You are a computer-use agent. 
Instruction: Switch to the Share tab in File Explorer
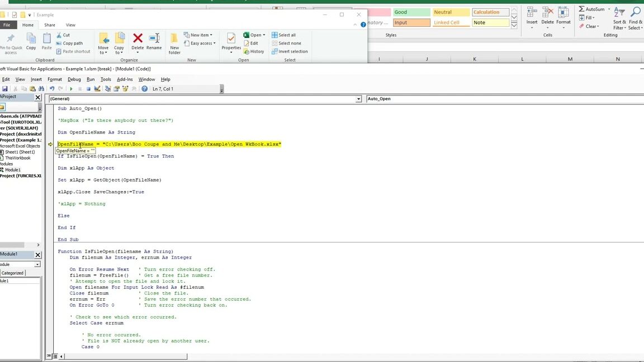(49, 25)
